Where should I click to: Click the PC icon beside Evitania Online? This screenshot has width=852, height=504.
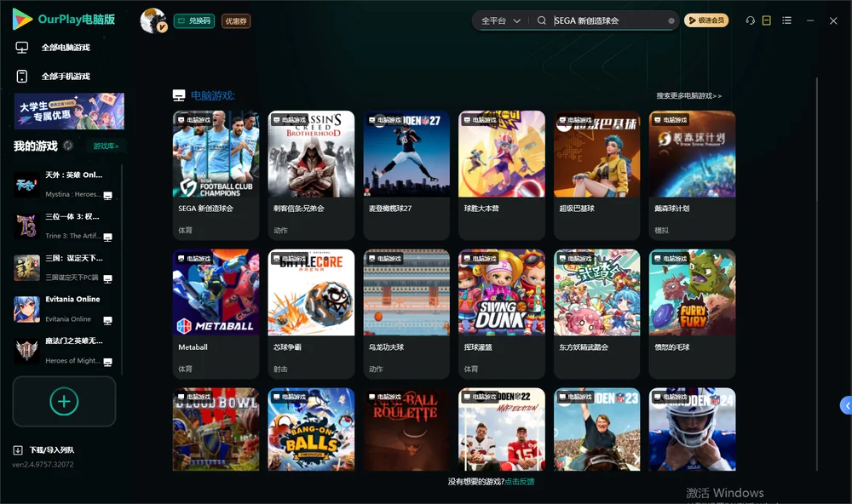(x=107, y=320)
